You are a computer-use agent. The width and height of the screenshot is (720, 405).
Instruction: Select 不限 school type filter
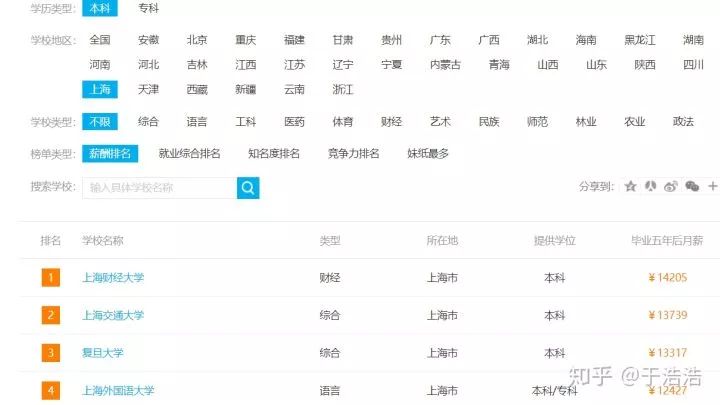click(100, 122)
